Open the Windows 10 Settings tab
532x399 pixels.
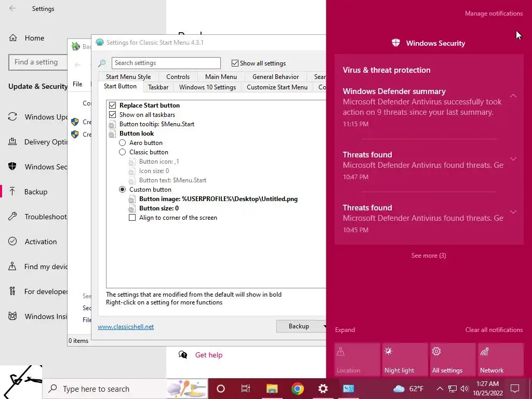207,87
